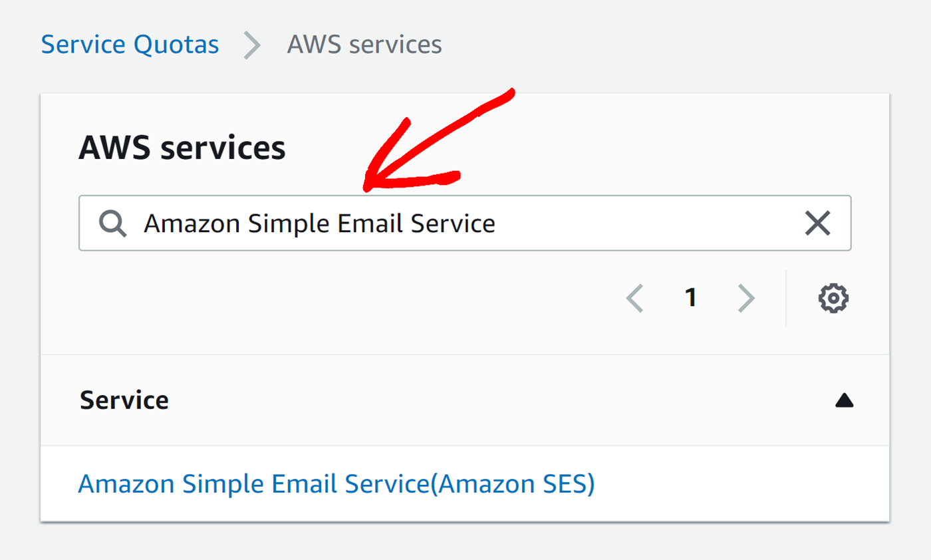Click the previous page chevron

(635, 298)
